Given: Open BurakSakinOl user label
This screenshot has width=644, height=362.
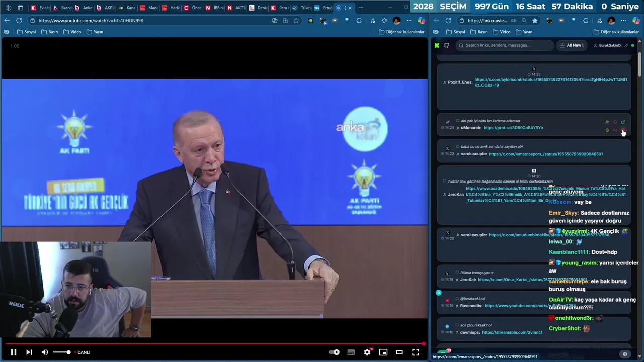Looking at the screenshot, I should pos(608,45).
